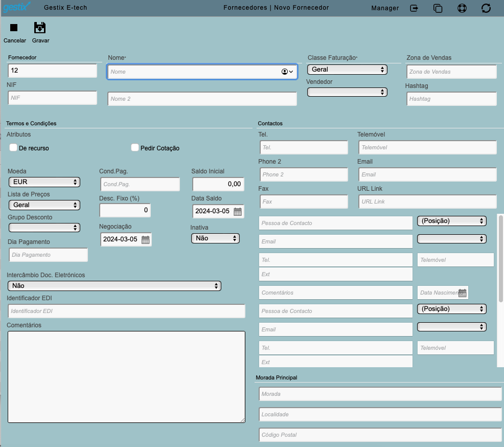
Task: Click the Fax input field
Action: pyautogui.click(x=304, y=202)
